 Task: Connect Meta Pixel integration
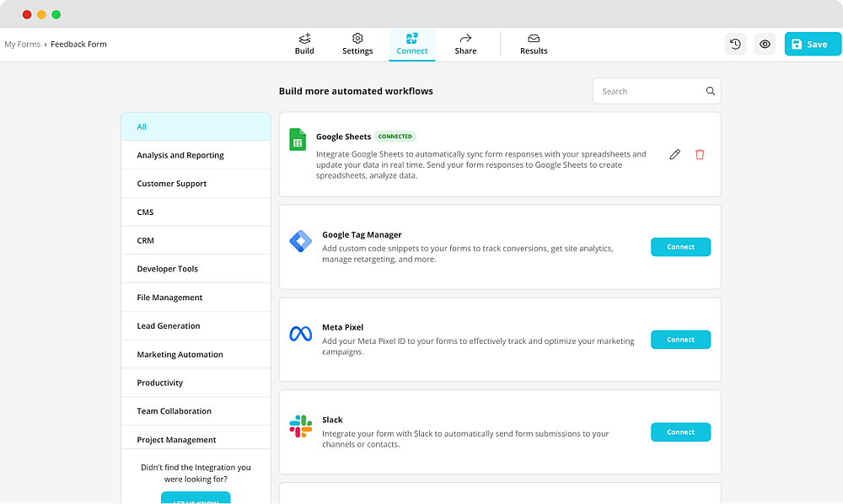[680, 340]
